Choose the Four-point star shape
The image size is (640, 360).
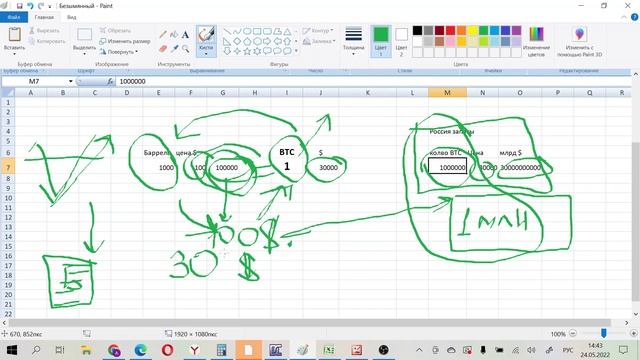pyautogui.click(x=237, y=51)
